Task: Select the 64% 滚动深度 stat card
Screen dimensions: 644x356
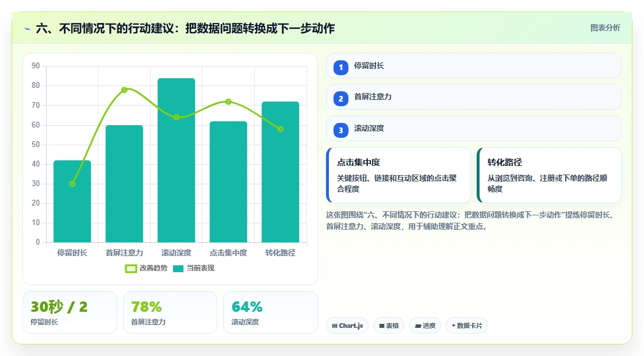Action: [x=270, y=312]
